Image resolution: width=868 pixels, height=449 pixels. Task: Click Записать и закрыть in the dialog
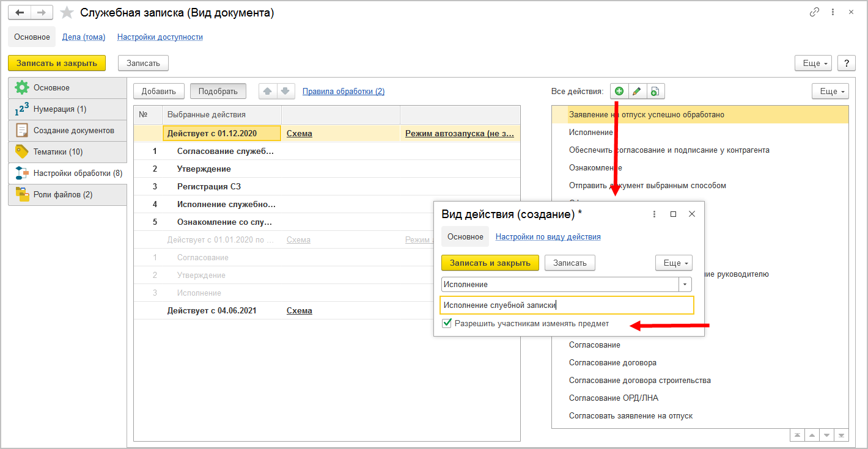click(490, 263)
